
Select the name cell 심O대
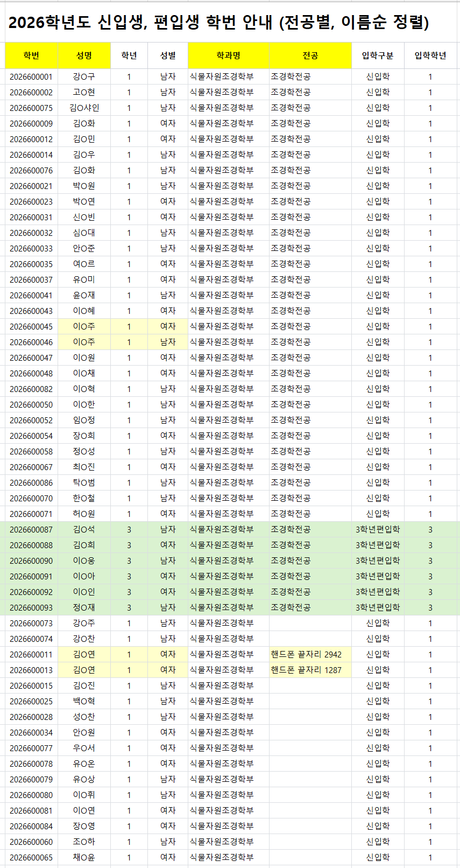coord(84,233)
